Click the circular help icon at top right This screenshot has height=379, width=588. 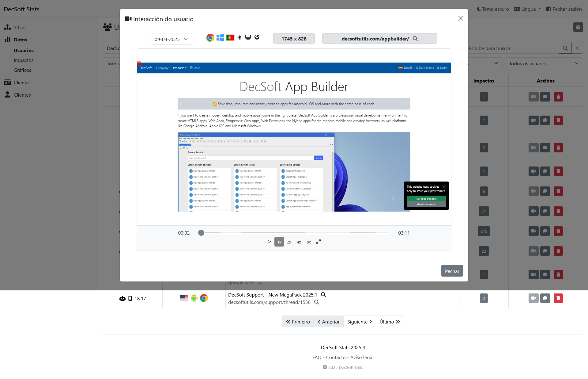(x=578, y=27)
